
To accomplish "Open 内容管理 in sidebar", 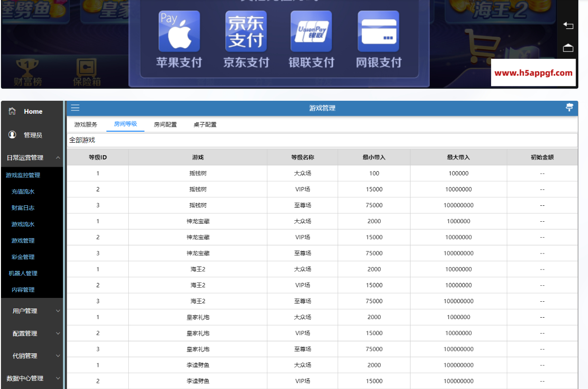I will (x=23, y=290).
